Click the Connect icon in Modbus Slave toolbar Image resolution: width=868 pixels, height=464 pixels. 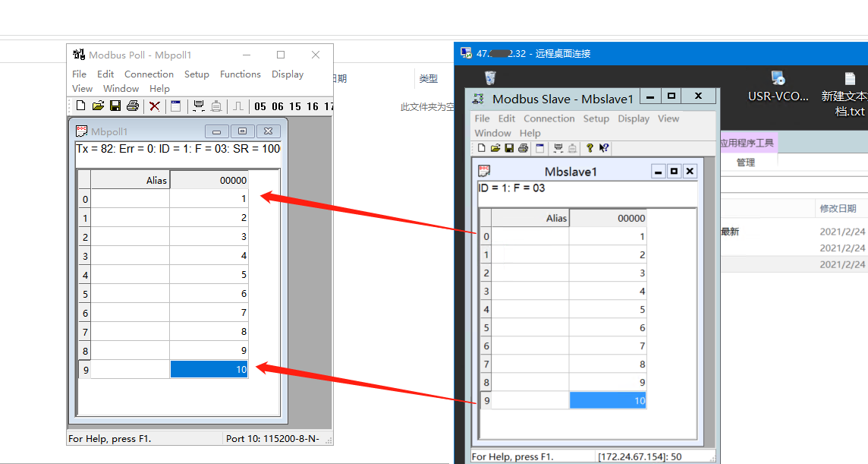(x=559, y=148)
